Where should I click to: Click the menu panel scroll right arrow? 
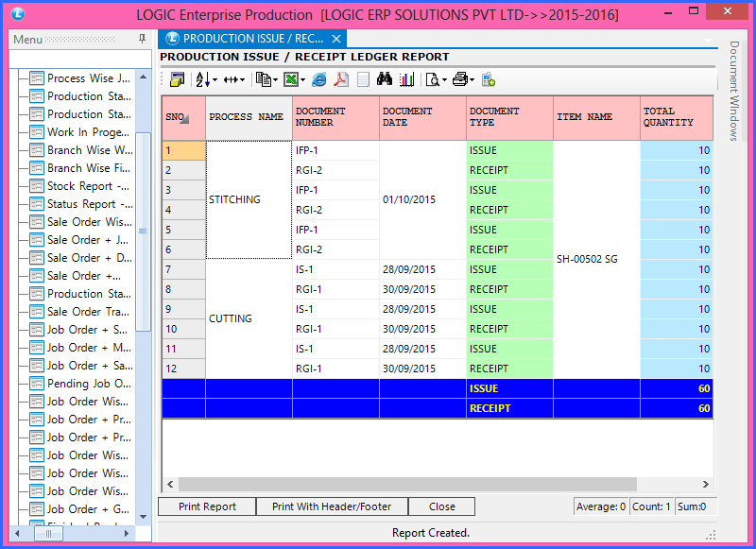(127, 534)
